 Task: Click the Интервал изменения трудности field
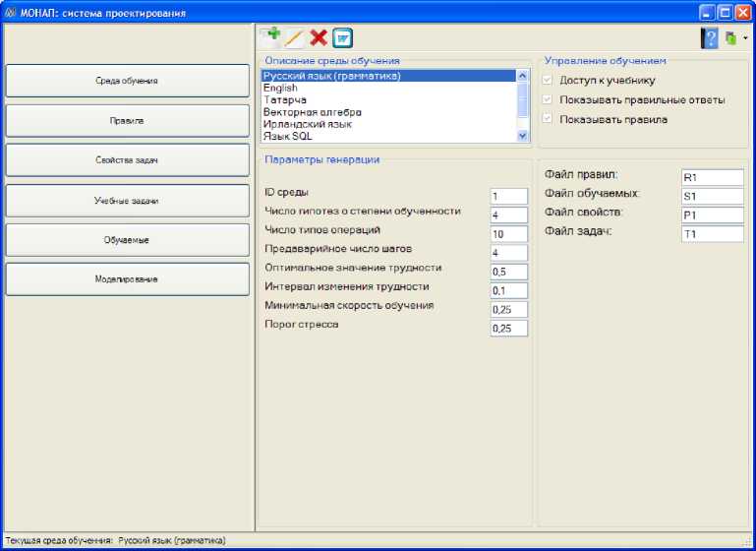point(508,291)
